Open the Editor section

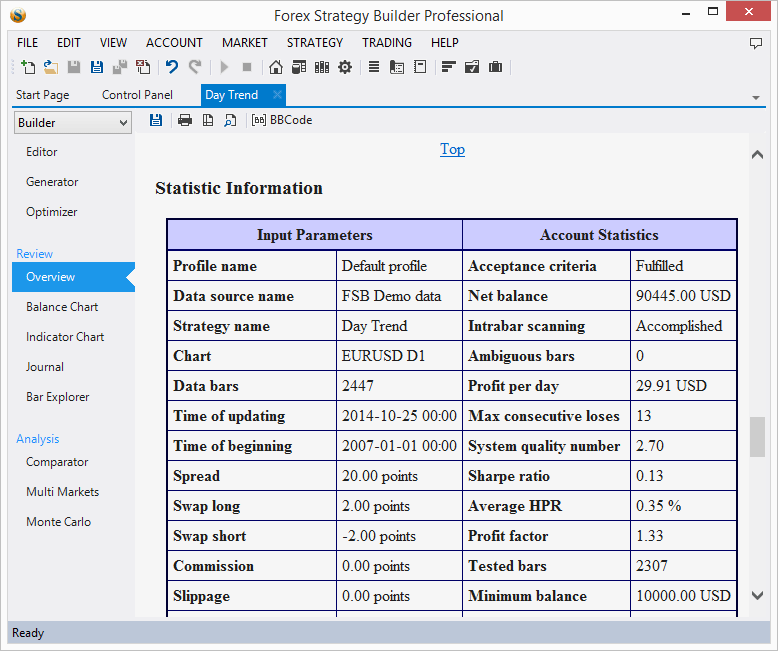coord(42,152)
